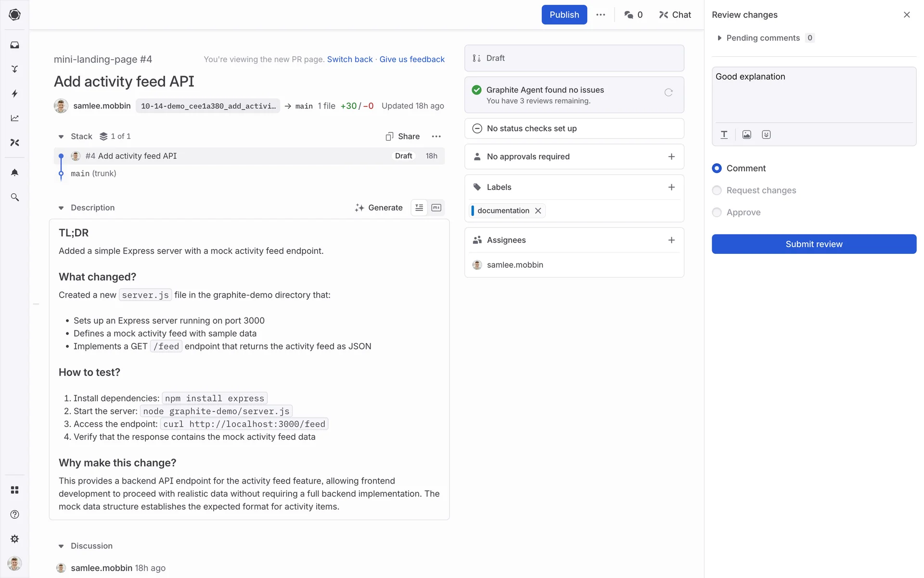Open the insights chart sidebar icon
The image size is (924, 578).
pos(14,118)
